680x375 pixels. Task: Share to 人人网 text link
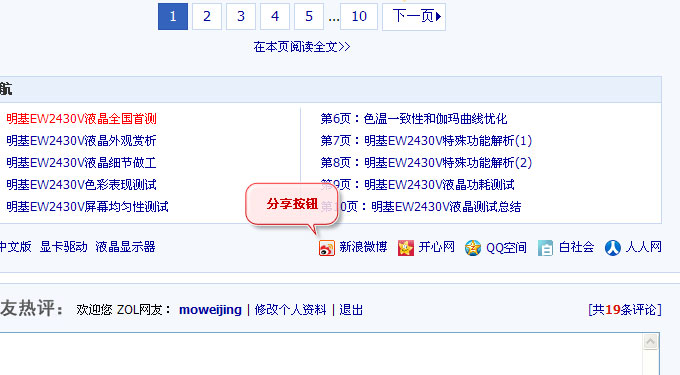pyautogui.click(x=644, y=247)
